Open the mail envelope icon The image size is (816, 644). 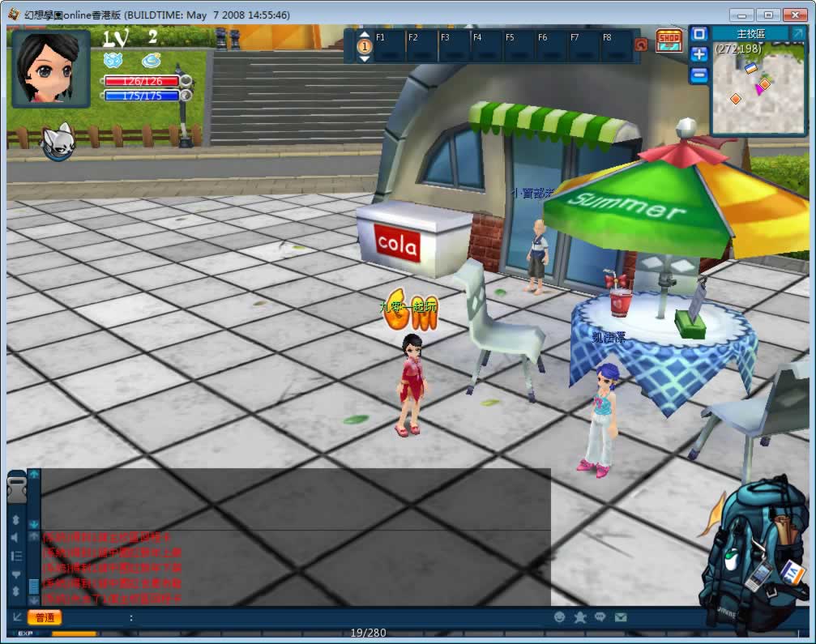pyautogui.click(x=621, y=617)
